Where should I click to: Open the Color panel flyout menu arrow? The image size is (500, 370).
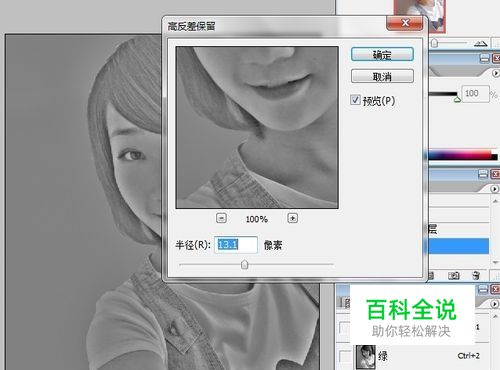coord(496,73)
